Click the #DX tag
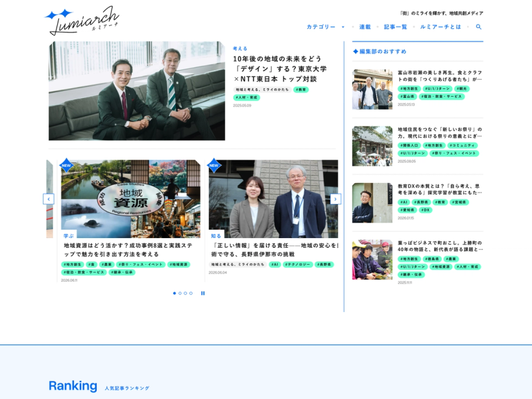The width and height of the screenshot is (532, 399). pos(426,210)
